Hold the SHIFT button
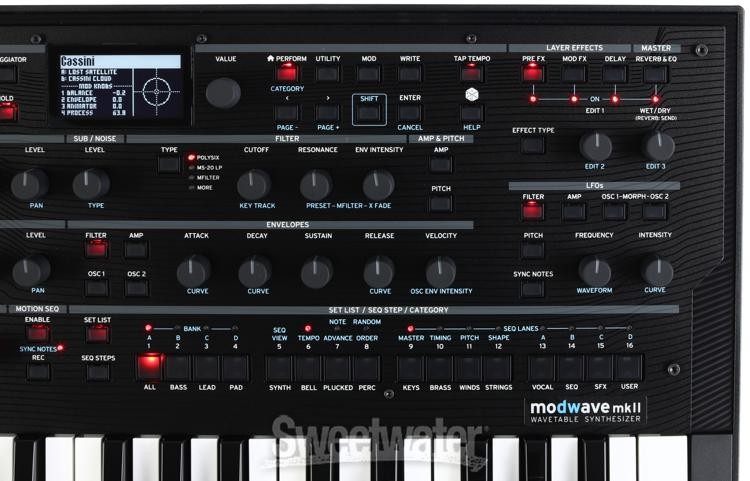This screenshot has width=750, height=481. click(x=369, y=113)
